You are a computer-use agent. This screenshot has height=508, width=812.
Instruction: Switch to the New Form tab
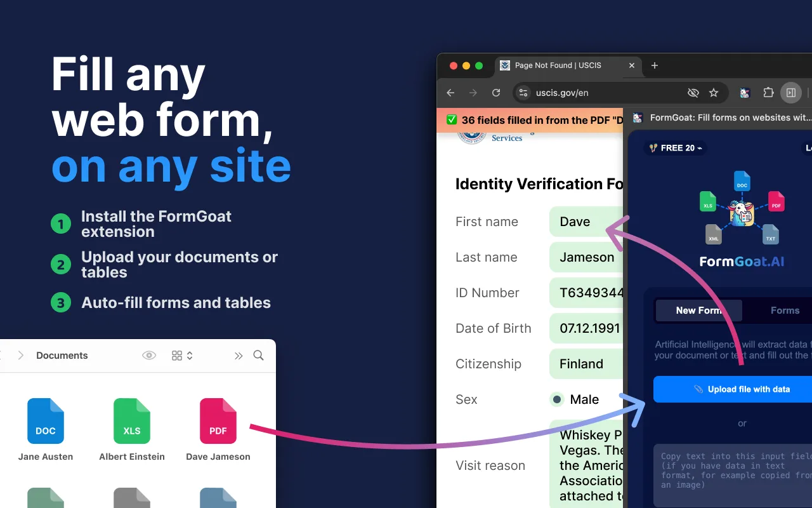click(x=698, y=311)
